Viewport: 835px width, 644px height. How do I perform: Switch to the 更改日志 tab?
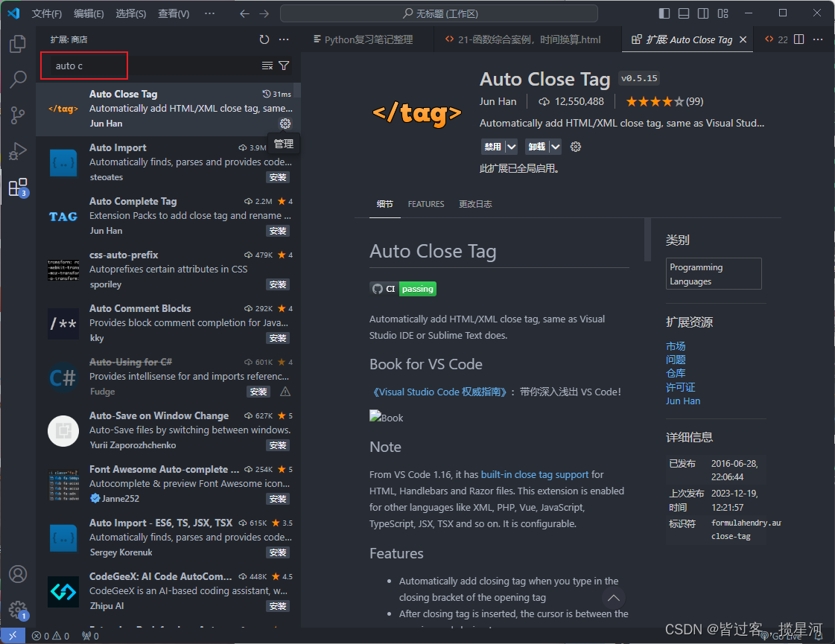point(475,204)
